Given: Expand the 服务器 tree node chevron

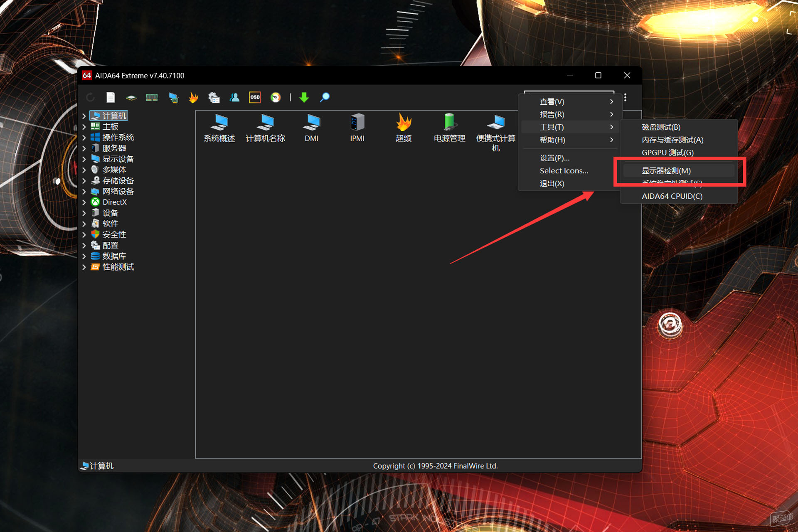Looking at the screenshot, I should [84, 148].
